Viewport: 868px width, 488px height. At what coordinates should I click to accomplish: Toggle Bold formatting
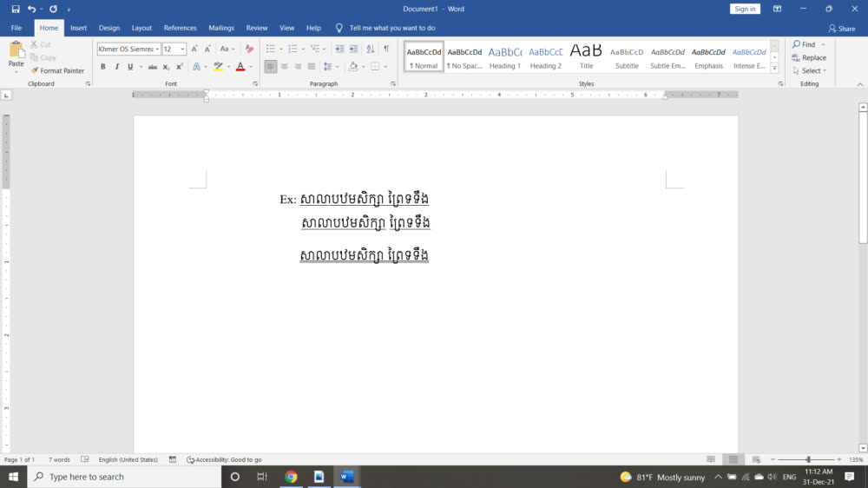point(102,67)
